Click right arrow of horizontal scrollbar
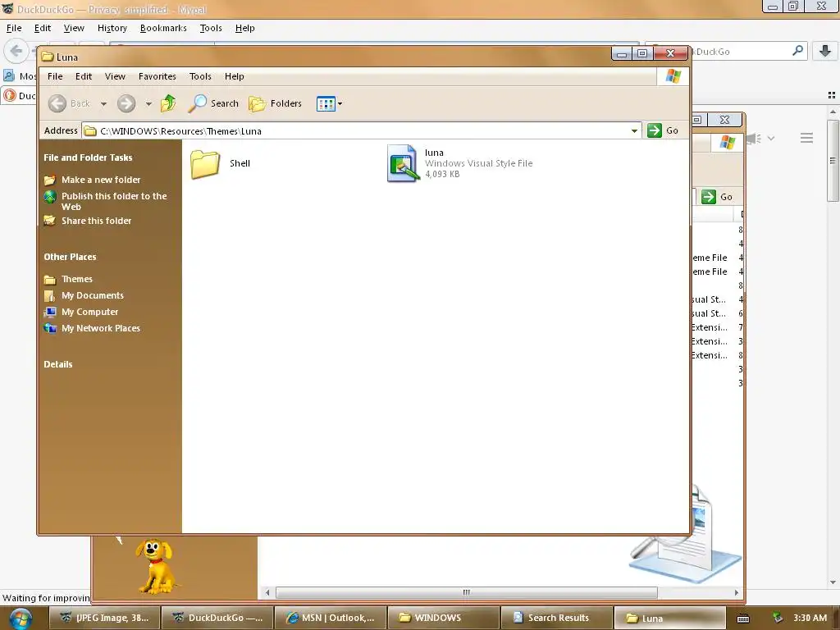The height and width of the screenshot is (630, 840). (x=737, y=592)
